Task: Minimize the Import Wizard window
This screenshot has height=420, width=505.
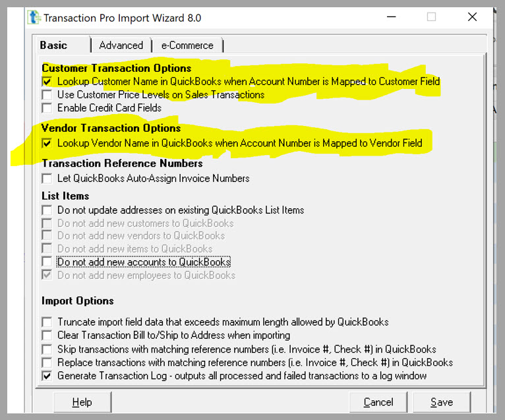Action: pyautogui.click(x=392, y=16)
